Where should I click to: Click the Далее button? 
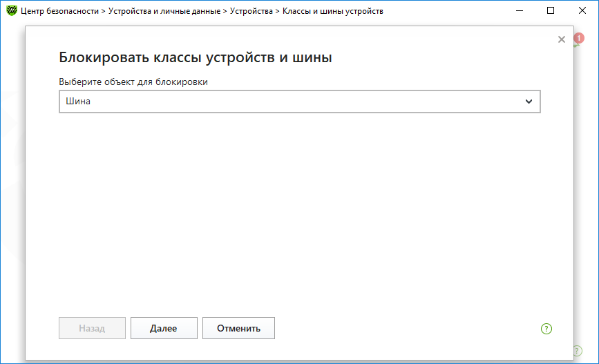point(164,328)
